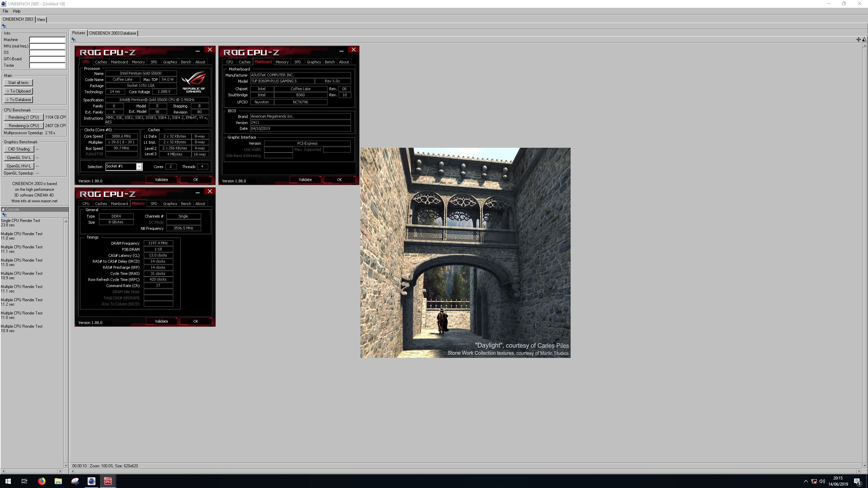Open the Socket #1 selection dropdown
This screenshot has width=868, height=488.
(x=139, y=166)
